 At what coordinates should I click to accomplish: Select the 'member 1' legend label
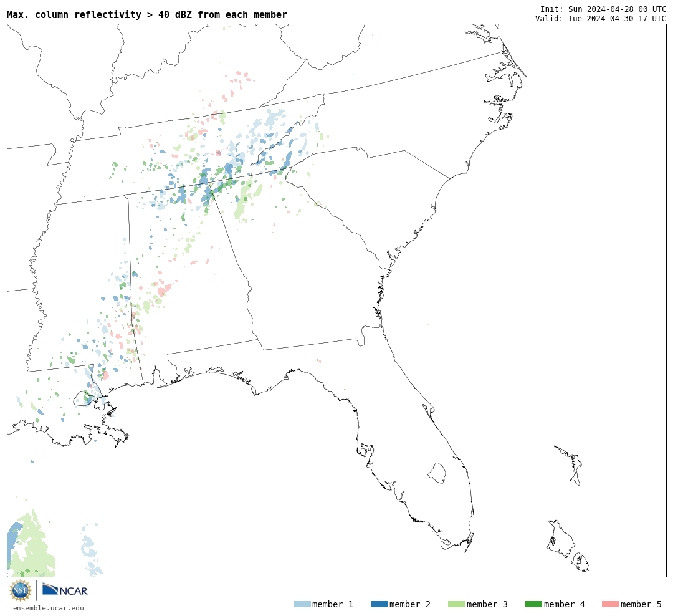[x=333, y=604]
